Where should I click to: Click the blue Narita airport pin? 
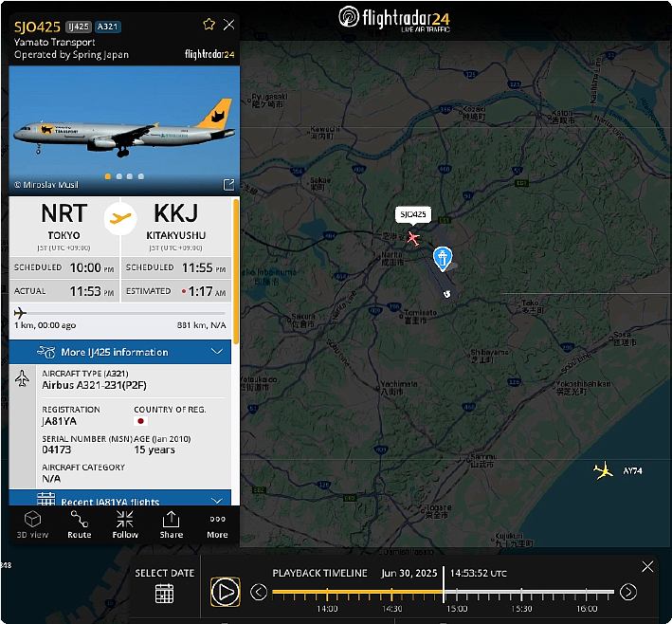coord(443,259)
